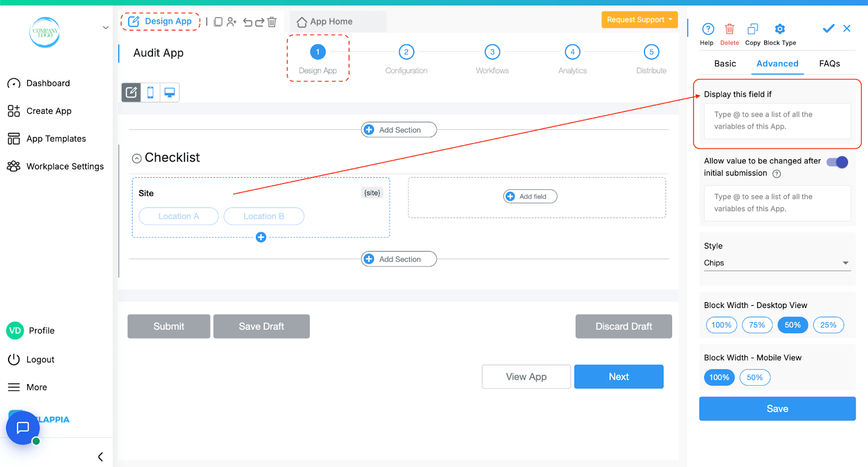Open Create App in sidebar
The height and width of the screenshot is (467, 868).
(39, 111)
